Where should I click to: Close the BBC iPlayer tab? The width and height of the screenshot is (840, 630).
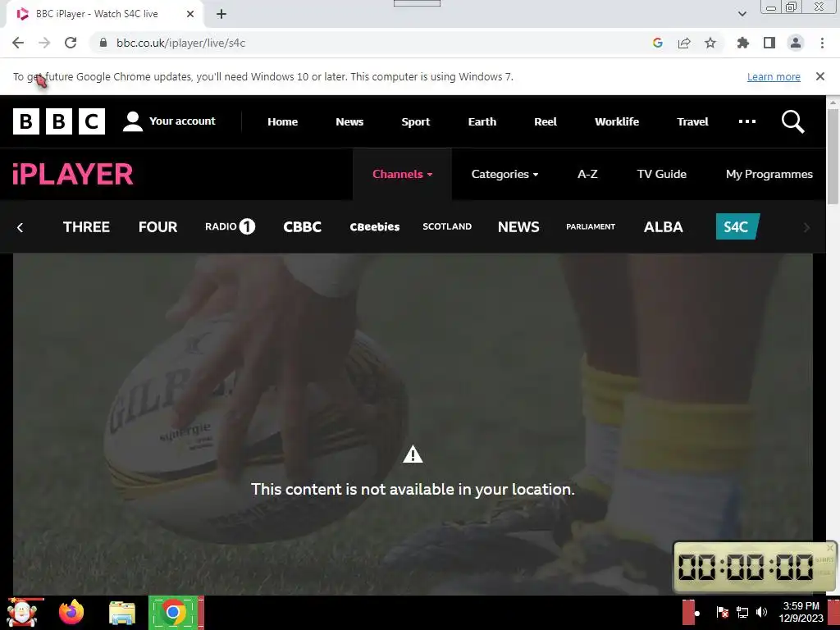pos(190,14)
